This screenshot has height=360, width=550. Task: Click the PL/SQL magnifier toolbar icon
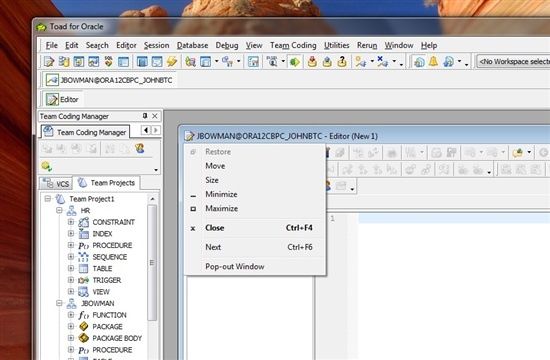coord(272,62)
